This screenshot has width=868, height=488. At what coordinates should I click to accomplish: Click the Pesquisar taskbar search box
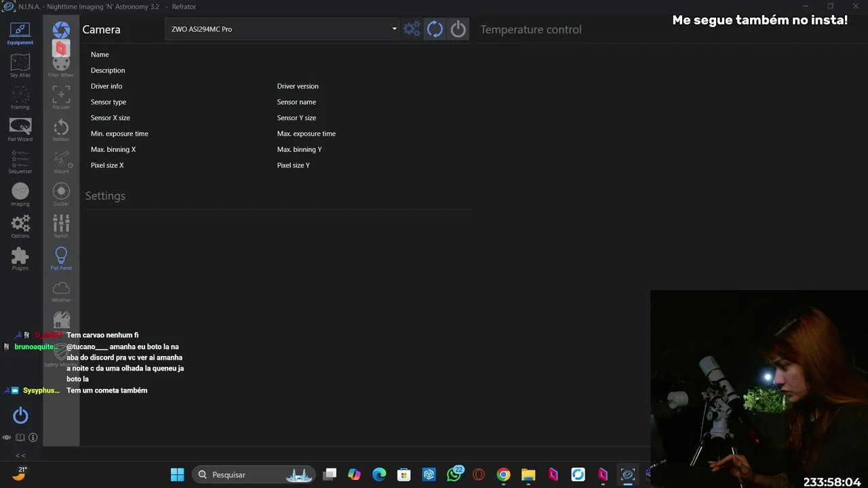click(254, 474)
